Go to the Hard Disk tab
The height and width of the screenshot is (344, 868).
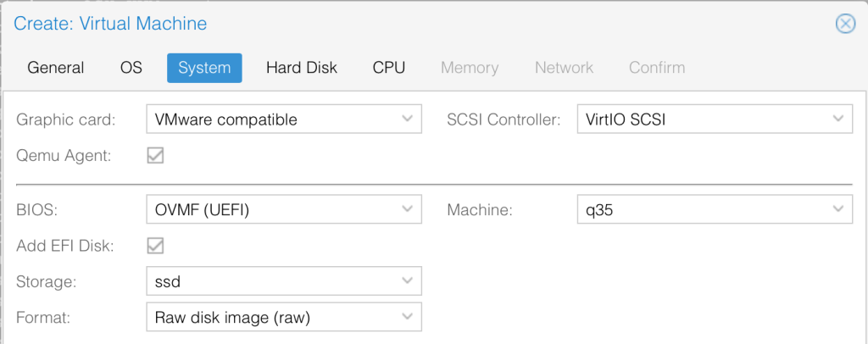pyautogui.click(x=302, y=68)
